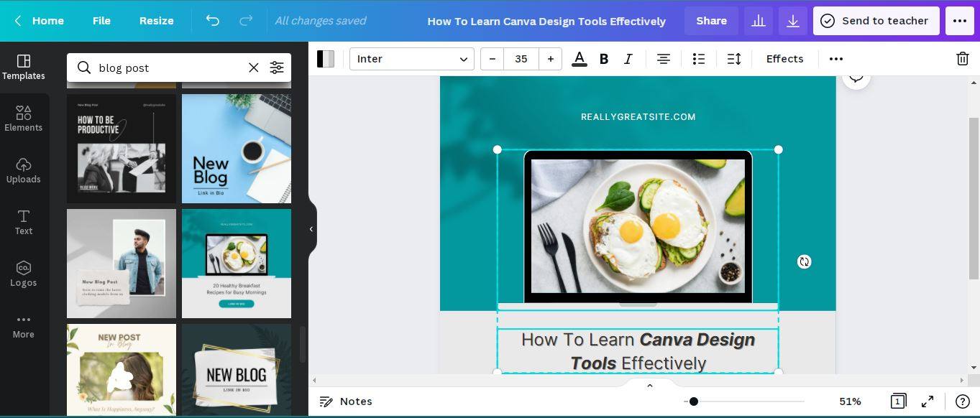Viewport: 980px width, 418px height.
Task: Click the text color icon
Action: click(579, 59)
